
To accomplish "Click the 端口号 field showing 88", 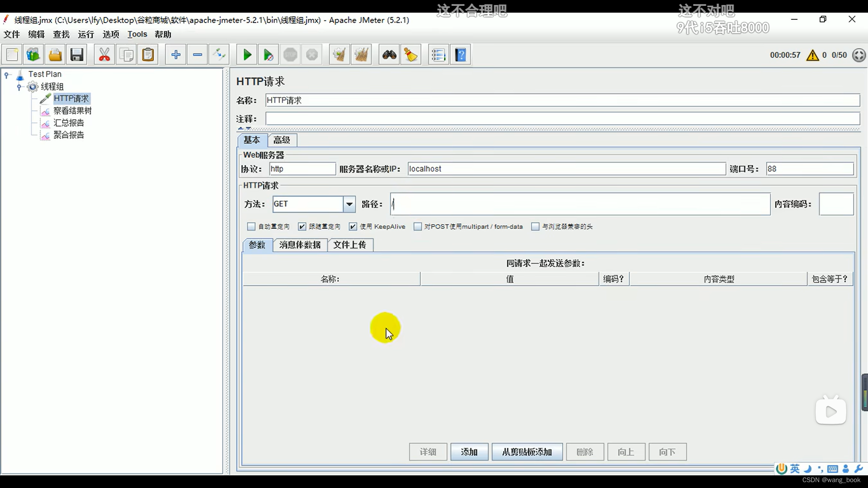I will coord(810,169).
